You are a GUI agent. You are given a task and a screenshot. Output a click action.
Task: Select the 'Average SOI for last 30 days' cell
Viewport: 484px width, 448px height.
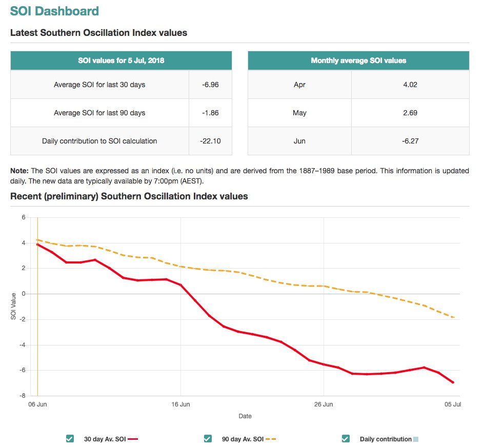click(99, 85)
